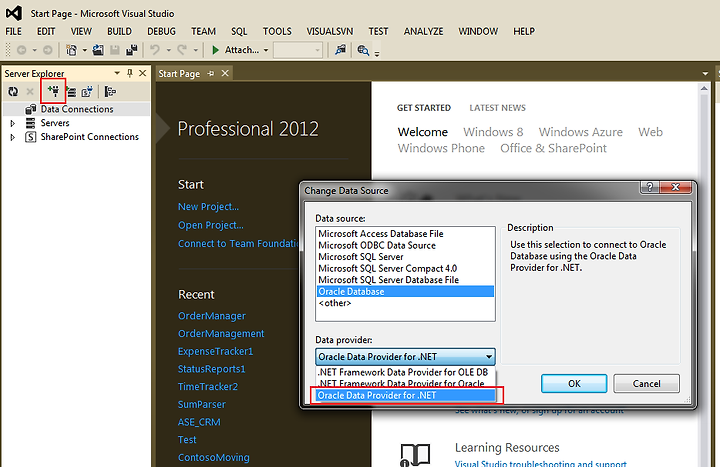Click Connect to Server icon in Server Explorer
The image size is (720, 467).
(x=71, y=92)
